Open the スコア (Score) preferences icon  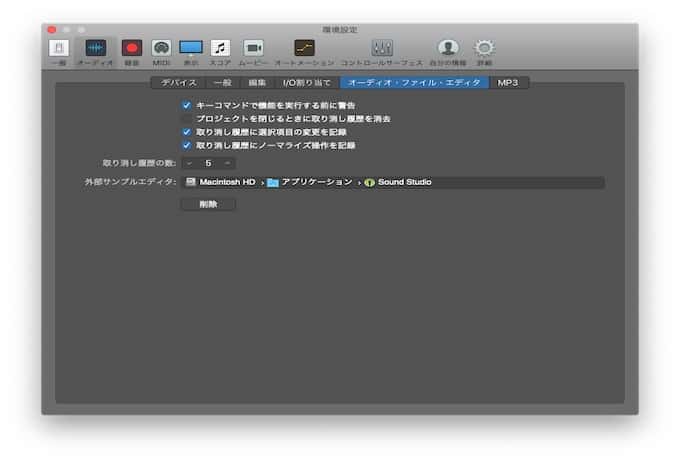point(220,49)
